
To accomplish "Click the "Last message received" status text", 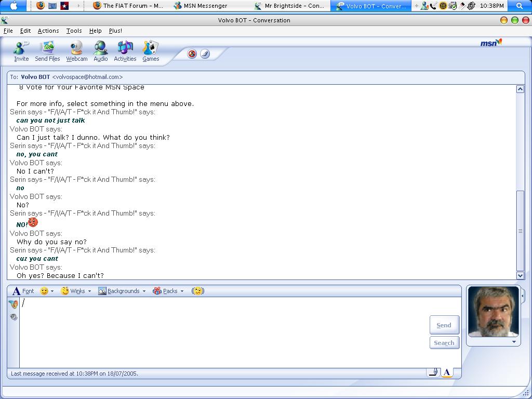I will point(74,374).
